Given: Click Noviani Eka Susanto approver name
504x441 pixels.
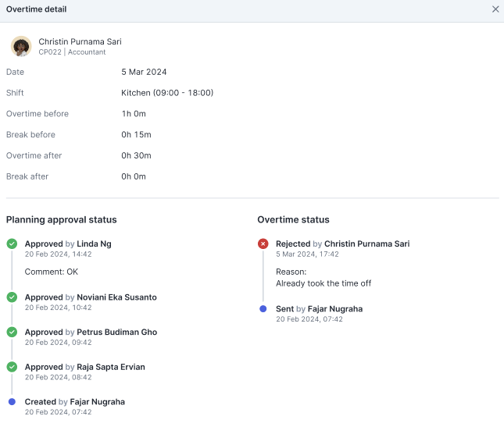Looking at the screenshot, I should click(116, 297).
